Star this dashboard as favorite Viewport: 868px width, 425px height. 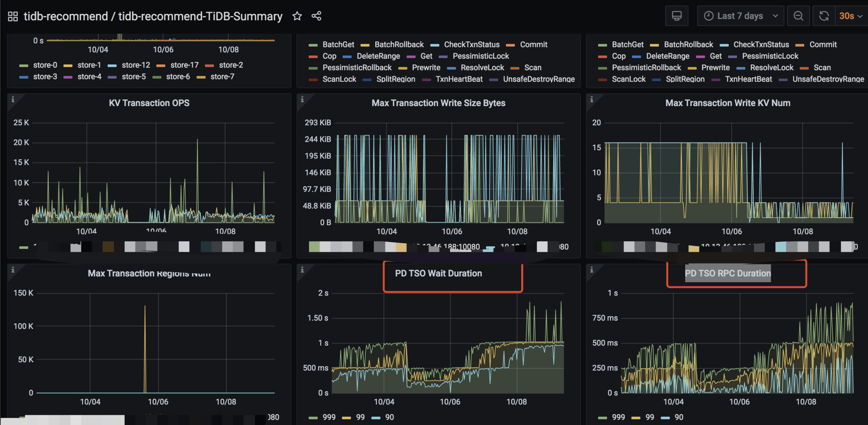(x=297, y=16)
